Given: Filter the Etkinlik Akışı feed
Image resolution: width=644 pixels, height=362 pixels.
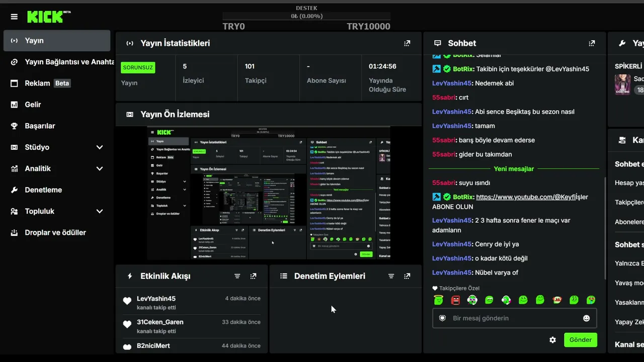Looking at the screenshot, I should pyautogui.click(x=237, y=276).
